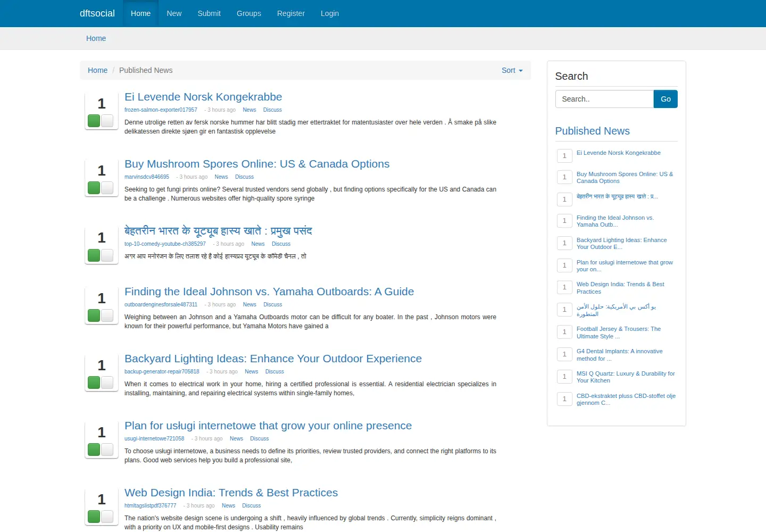Open the Register page
Image resolution: width=766 pixels, height=532 pixels.
tap(291, 13)
